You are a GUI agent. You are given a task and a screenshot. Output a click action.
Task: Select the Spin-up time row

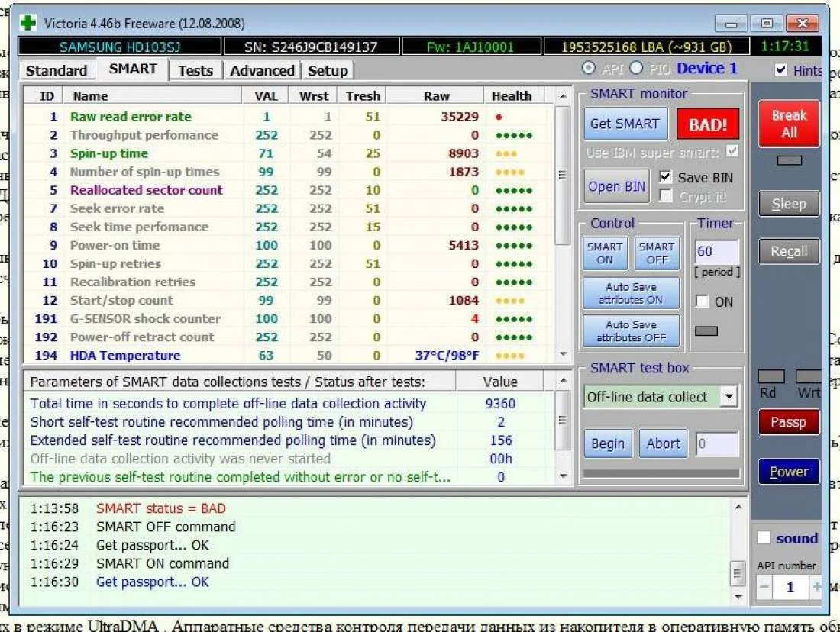[289, 153]
